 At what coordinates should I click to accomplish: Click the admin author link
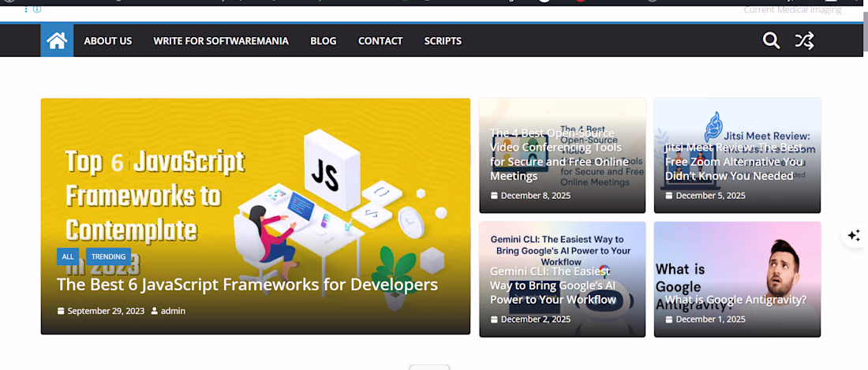tap(173, 311)
